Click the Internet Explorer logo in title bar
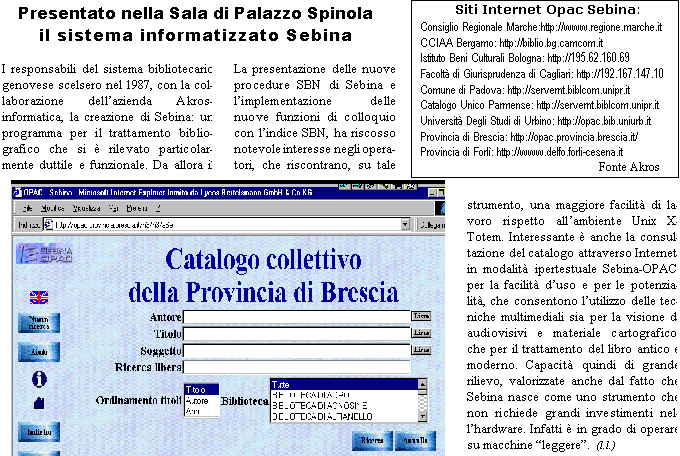 point(17,192)
